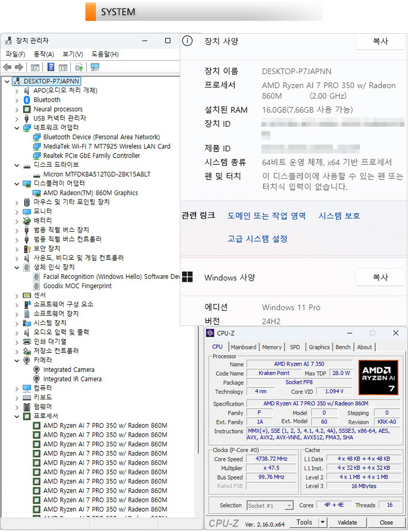Image resolution: width=408 pixels, height=532 pixels.
Task: Click the info icon beside 장치 사양
Action: click(x=187, y=41)
